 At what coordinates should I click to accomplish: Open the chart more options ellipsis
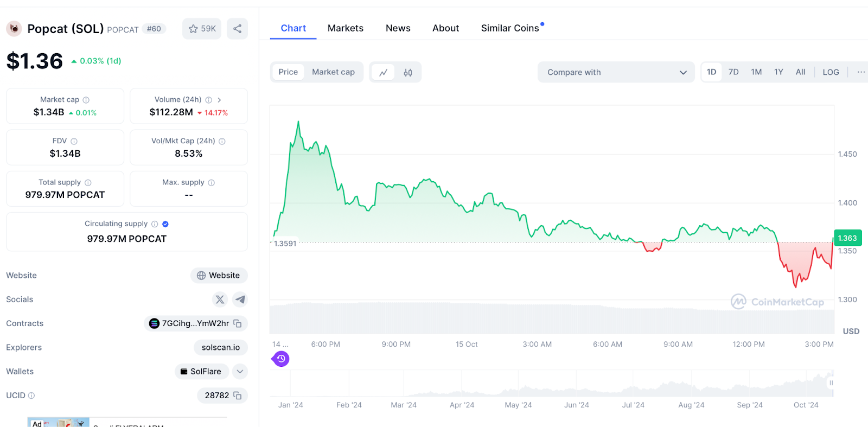click(861, 72)
